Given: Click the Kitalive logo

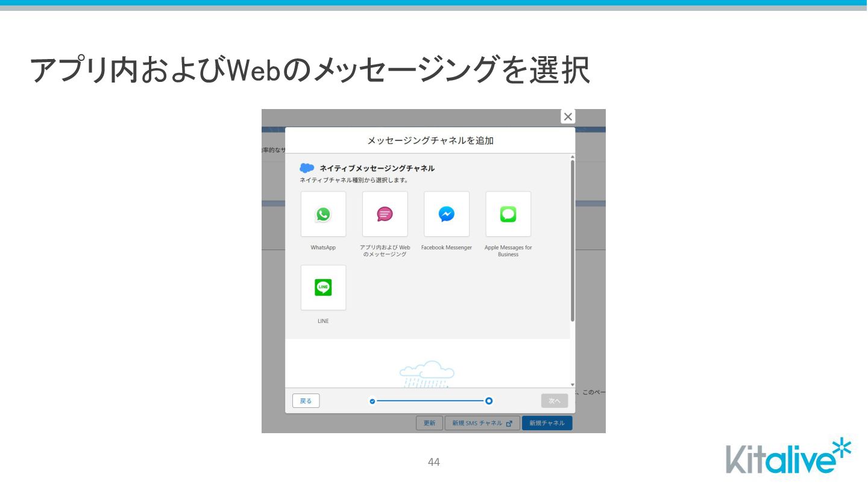Looking at the screenshot, I should coord(789,457).
